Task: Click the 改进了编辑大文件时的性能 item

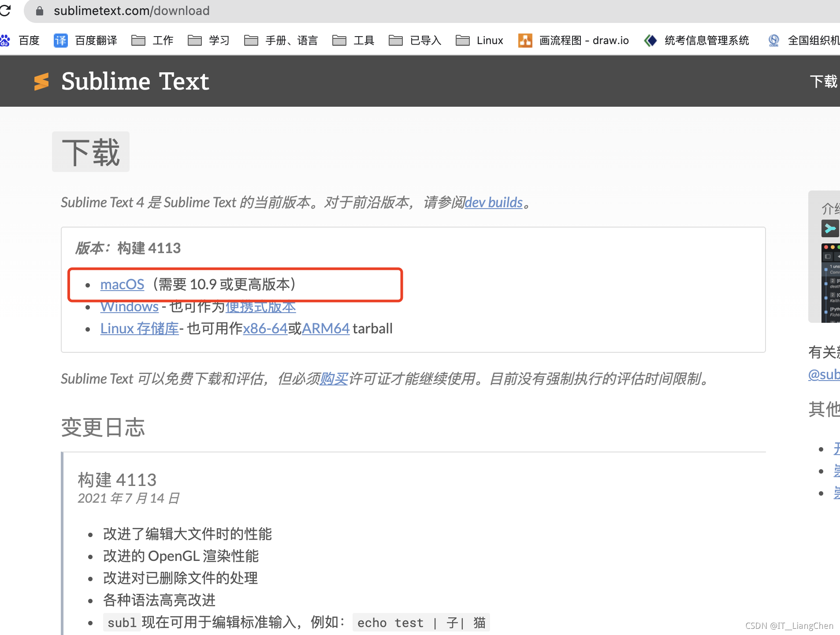Action: (188, 534)
